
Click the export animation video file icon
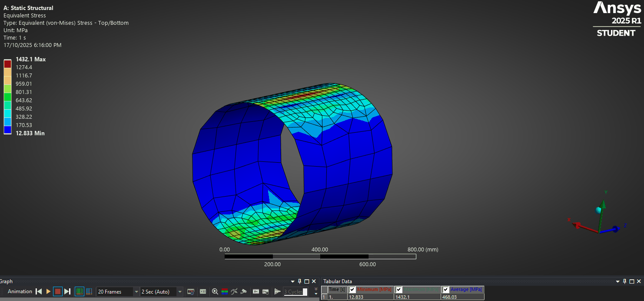tap(190, 291)
